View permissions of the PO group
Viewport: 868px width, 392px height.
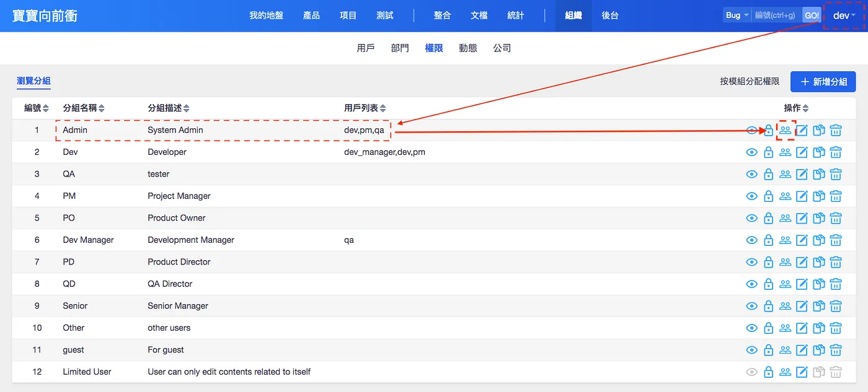[x=751, y=218]
